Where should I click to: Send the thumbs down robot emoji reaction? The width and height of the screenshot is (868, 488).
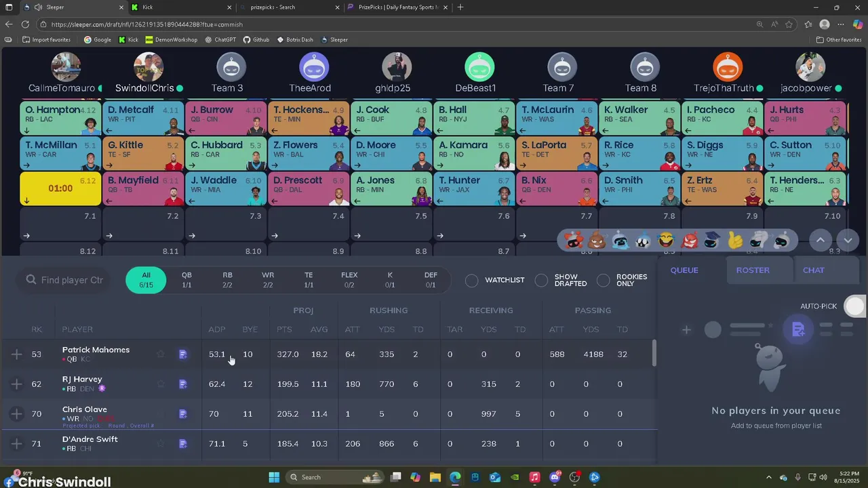click(758, 240)
